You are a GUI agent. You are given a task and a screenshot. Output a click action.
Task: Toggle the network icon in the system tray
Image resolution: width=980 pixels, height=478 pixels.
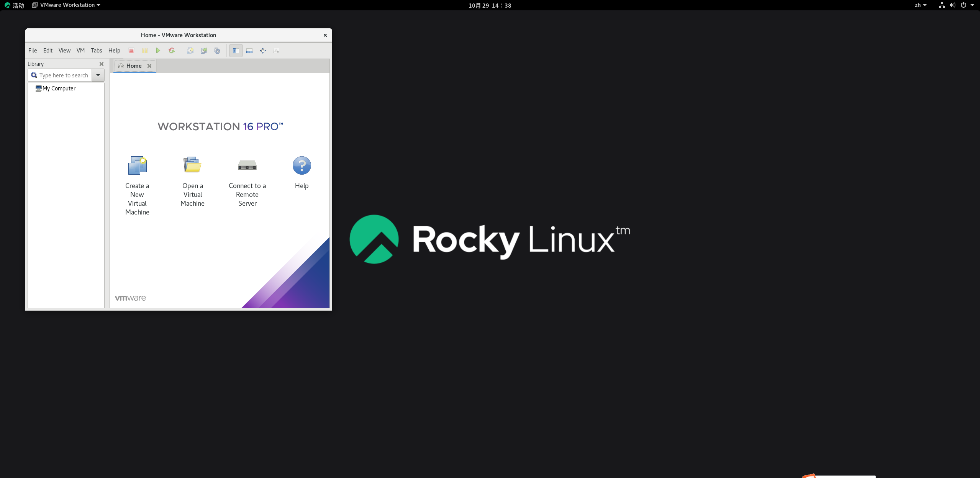coord(941,5)
